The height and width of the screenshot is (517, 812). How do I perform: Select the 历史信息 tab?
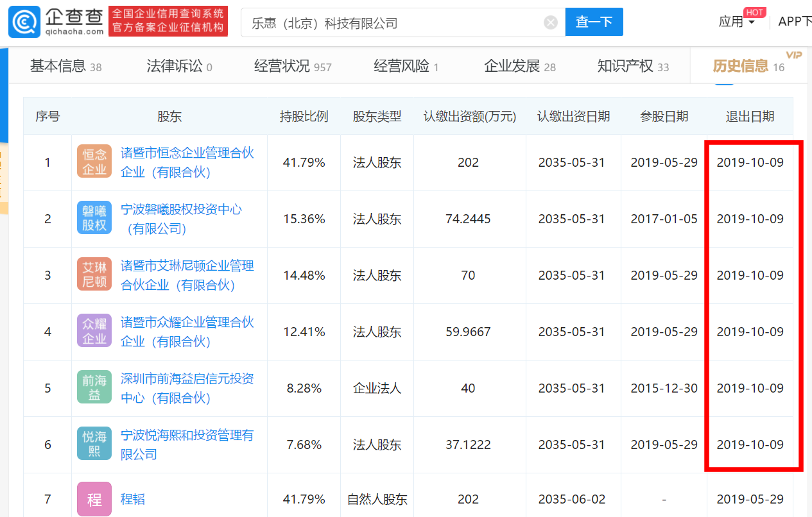pyautogui.click(x=748, y=66)
